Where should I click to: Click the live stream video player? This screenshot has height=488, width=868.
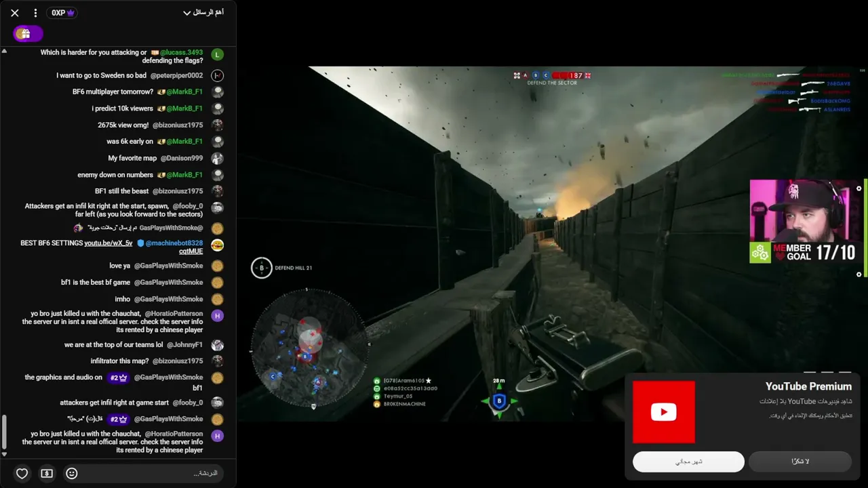552,243
